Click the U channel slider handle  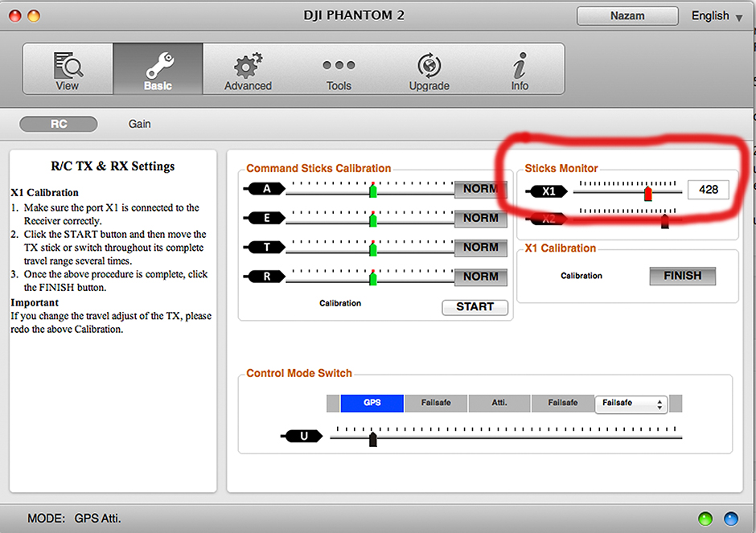372,436
